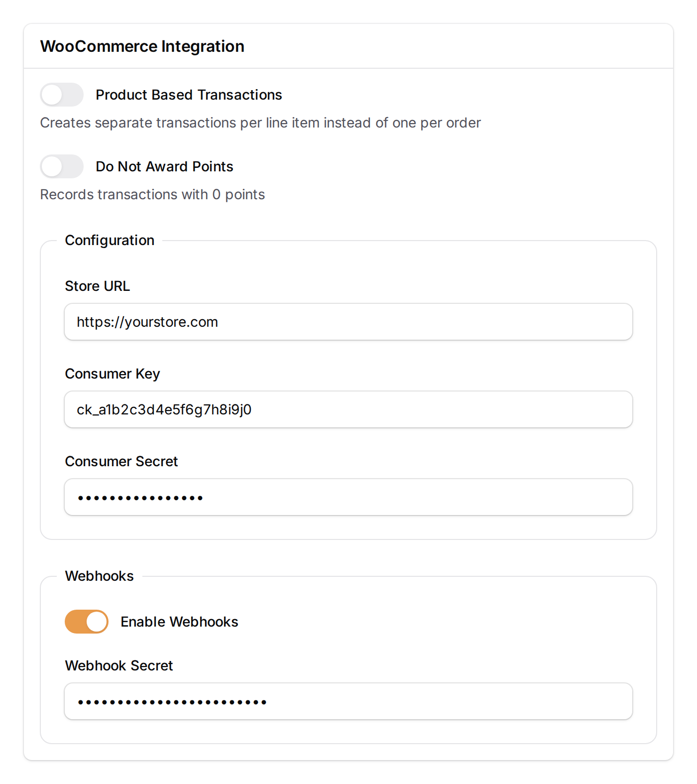Click the WooCommerce Integration heading
Screen dimensions: 697x784
pyautogui.click(x=142, y=46)
